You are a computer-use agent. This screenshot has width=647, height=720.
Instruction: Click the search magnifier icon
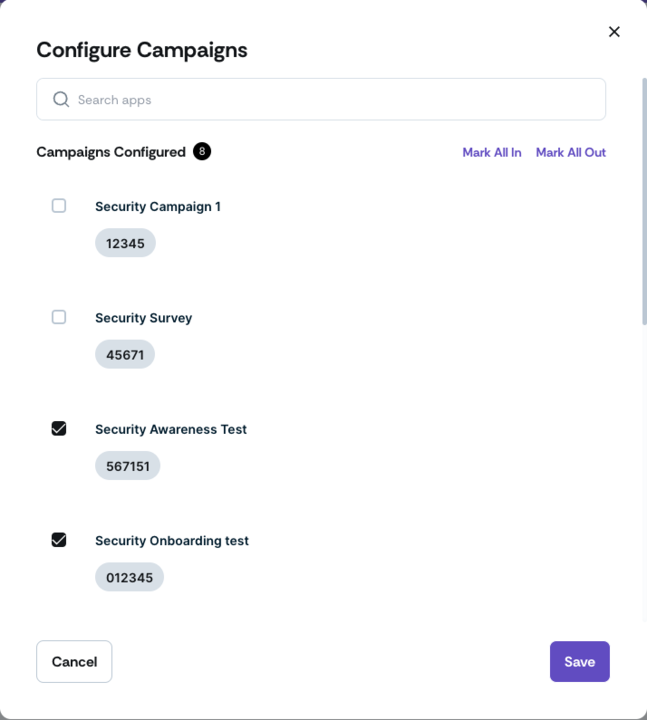coord(61,99)
